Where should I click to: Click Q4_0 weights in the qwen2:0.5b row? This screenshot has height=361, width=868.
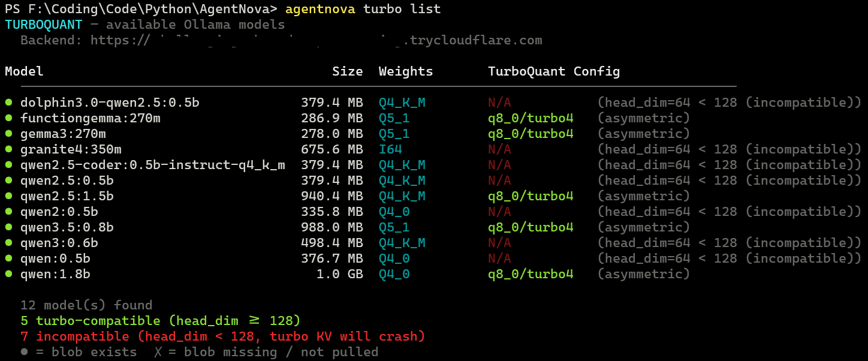pyautogui.click(x=394, y=212)
